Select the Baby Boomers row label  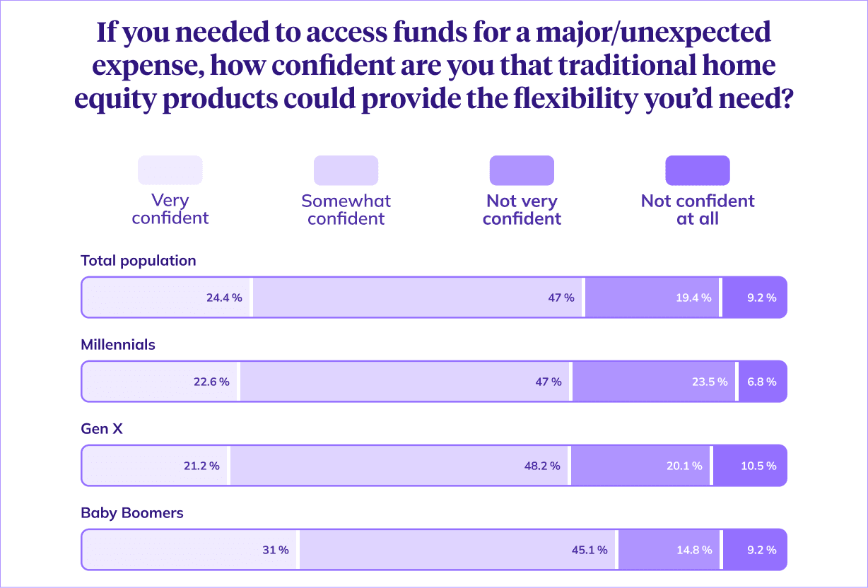tap(132, 513)
